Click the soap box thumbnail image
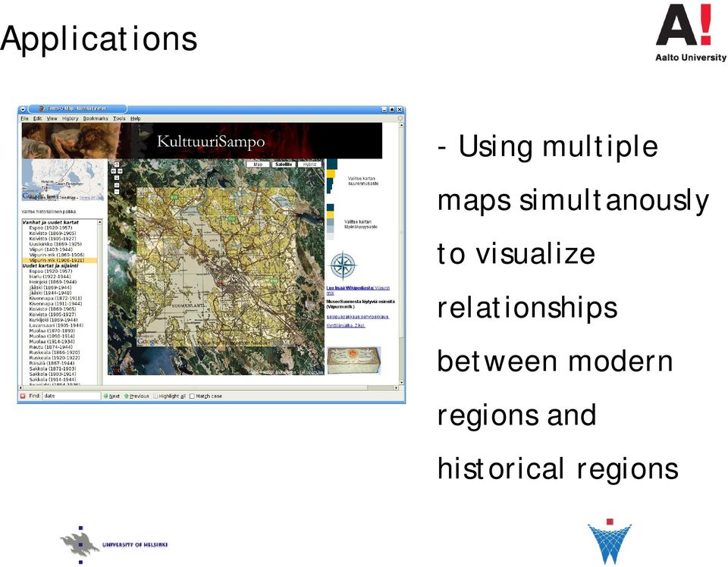 [x=354, y=361]
